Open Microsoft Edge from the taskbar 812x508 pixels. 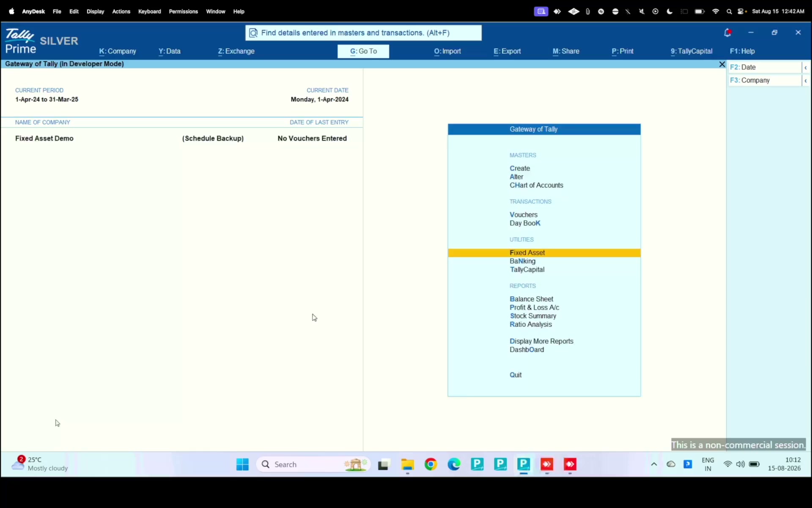454,464
